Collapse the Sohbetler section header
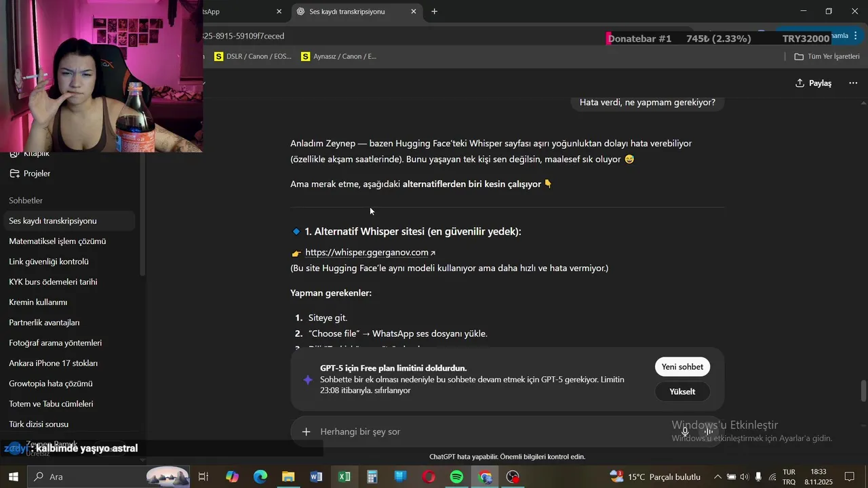 (x=26, y=201)
